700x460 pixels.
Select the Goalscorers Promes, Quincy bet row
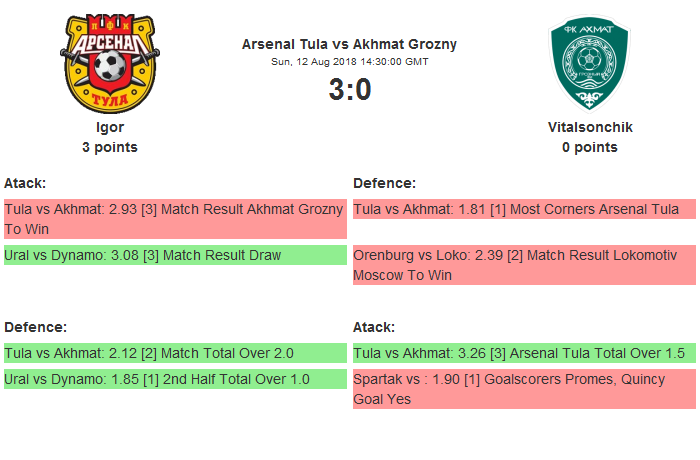523,389
